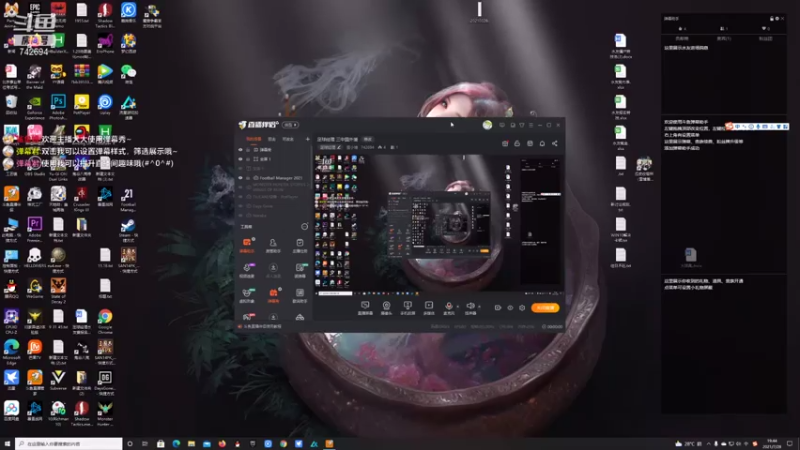Screen dimensions: 800x450
Task: Click the share icon at preview top-right
Action: coord(555,143)
